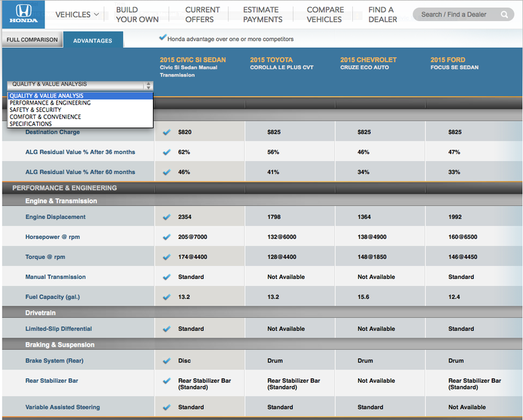Click the 2015 Ford Focus column header
523x420 pixels.
tap(454, 63)
